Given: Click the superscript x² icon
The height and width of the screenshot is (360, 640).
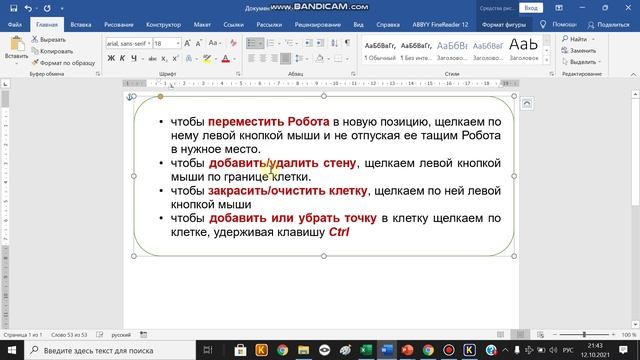Looking at the screenshot, I should (175, 59).
